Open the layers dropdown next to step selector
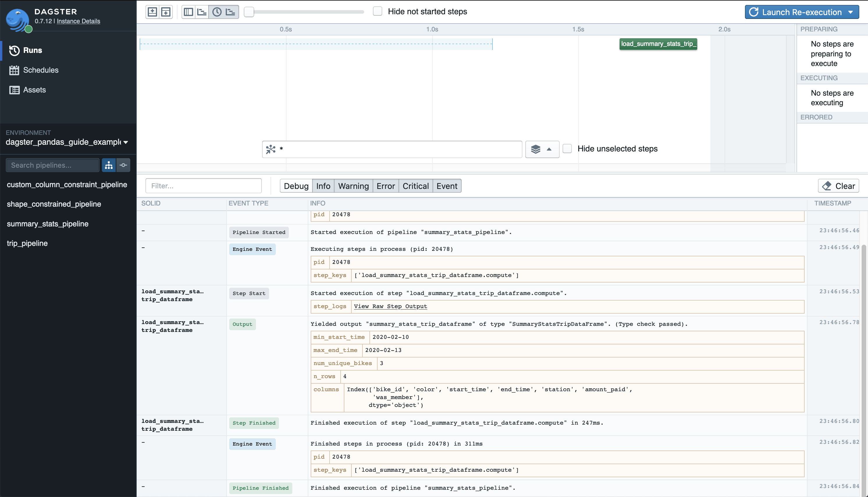868x497 pixels. pos(542,149)
